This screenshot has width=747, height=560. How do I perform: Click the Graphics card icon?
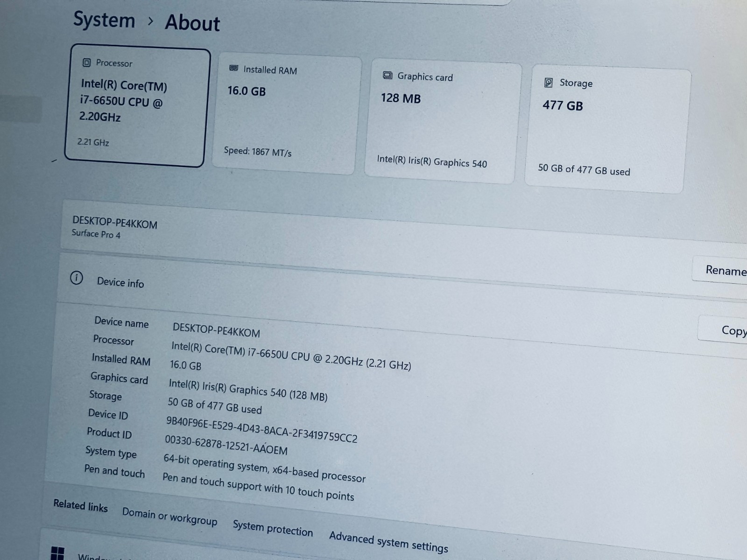(x=388, y=76)
